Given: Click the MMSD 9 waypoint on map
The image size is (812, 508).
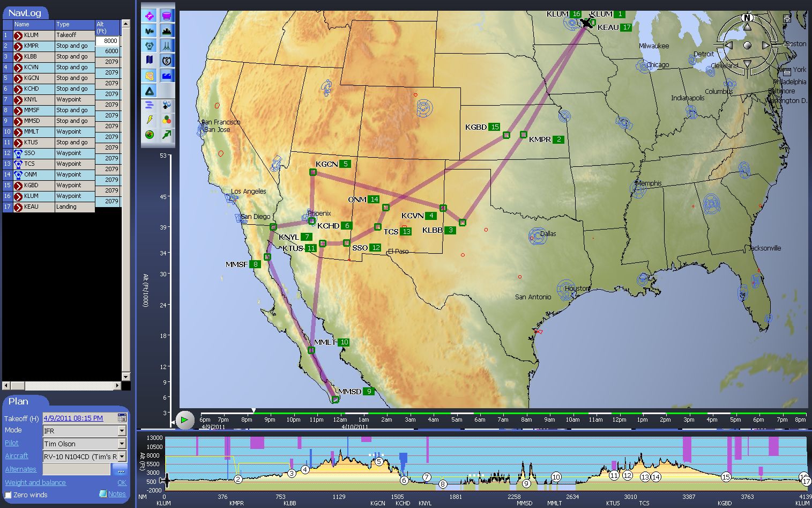Looking at the screenshot, I should coord(336,399).
